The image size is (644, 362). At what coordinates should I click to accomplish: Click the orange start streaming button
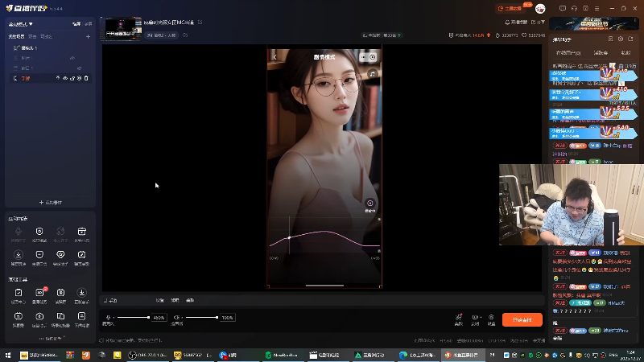tap(522, 319)
